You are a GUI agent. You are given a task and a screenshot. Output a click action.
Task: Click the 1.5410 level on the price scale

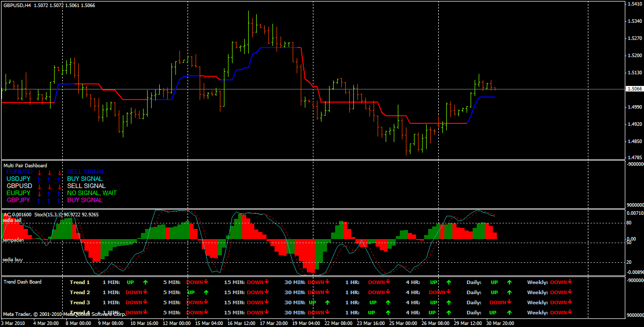point(634,4)
